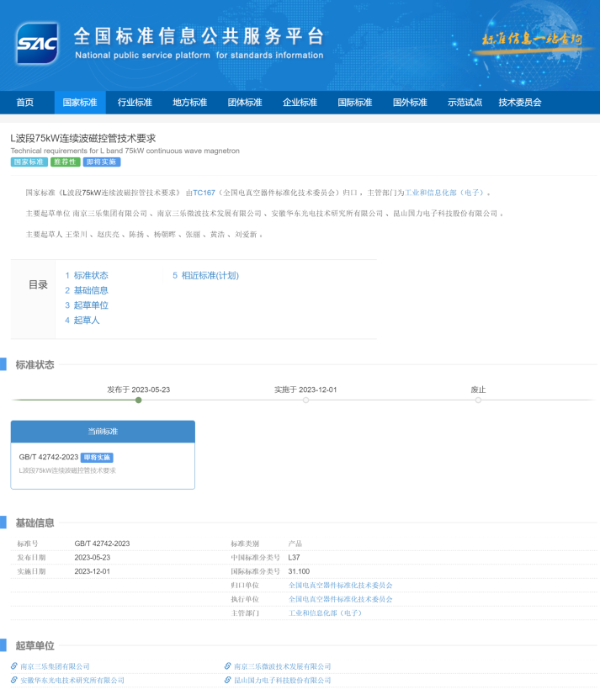This screenshot has width=600, height=700.
Task: Select the 示范试点 navigation item
Action: tap(465, 103)
